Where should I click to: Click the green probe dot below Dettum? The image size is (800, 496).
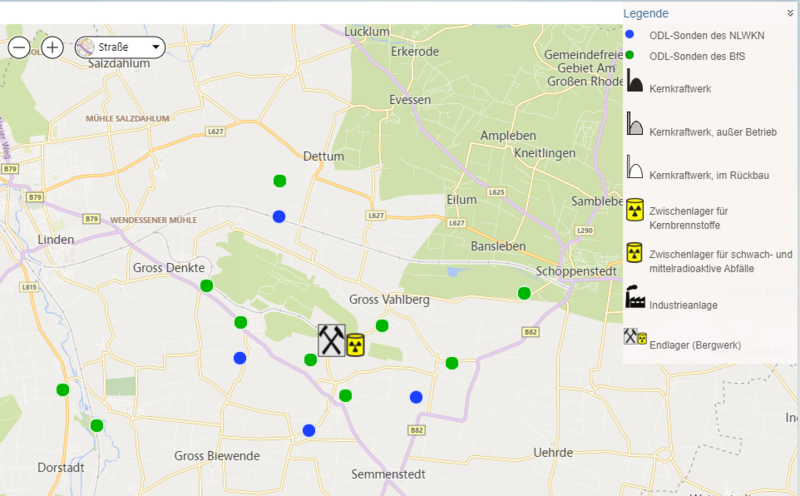point(280,181)
